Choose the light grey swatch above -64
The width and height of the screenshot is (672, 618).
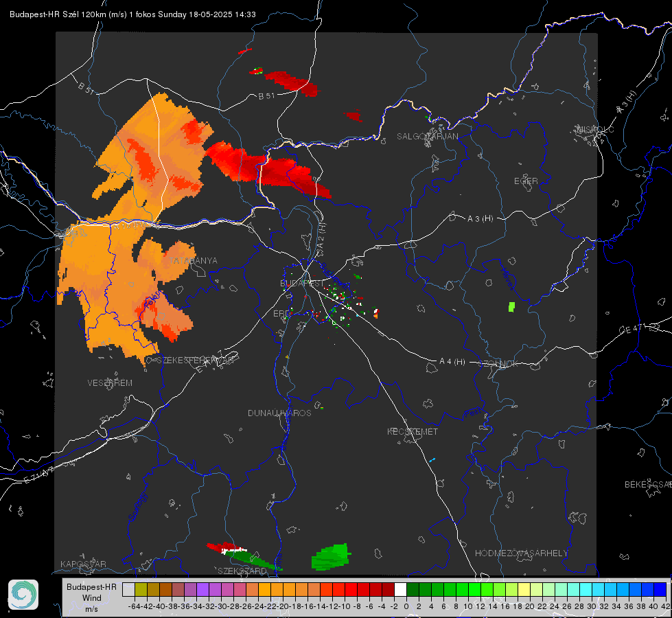tap(128, 589)
